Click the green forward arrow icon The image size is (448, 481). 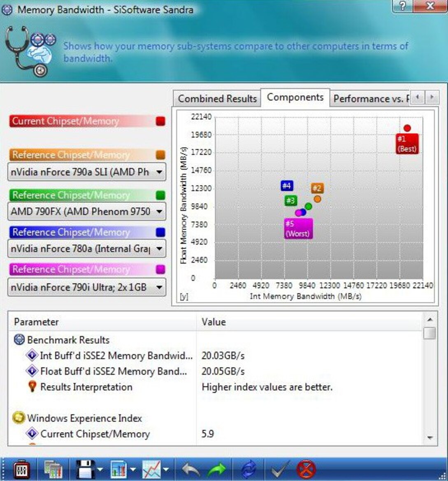click(217, 469)
